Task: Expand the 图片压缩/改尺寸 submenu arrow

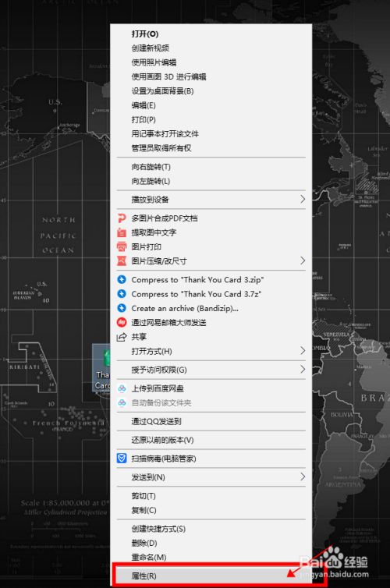Action: click(303, 261)
